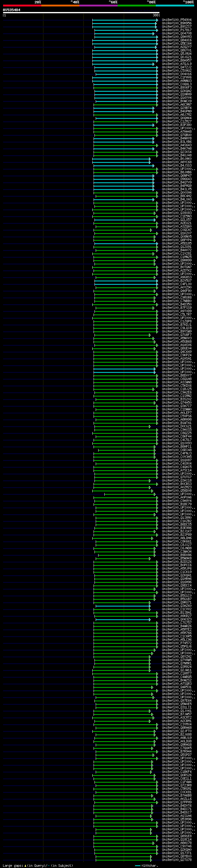Viewport: 197px width, 868px height.
Task: Select hit label UniRef100_C8QZZ5
Action: click(x=176, y=433)
